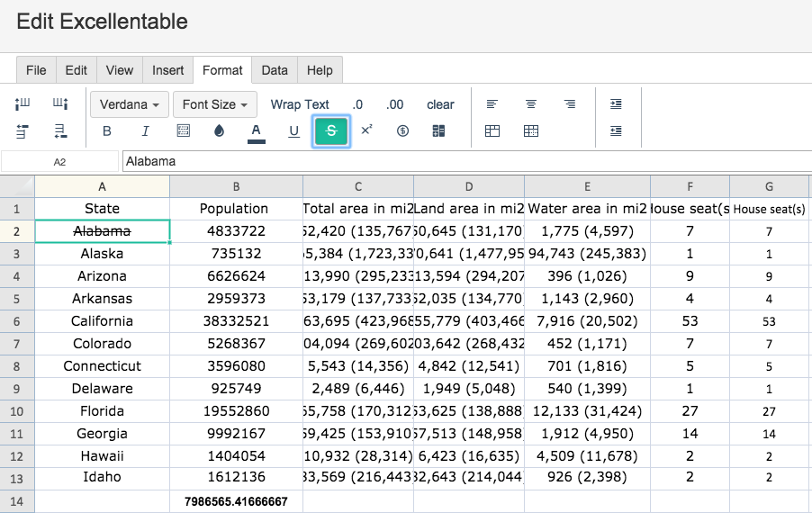Viewport: 812px width, 513px height.
Task: Toggle italic text formatting
Action: (x=145, y=131)
